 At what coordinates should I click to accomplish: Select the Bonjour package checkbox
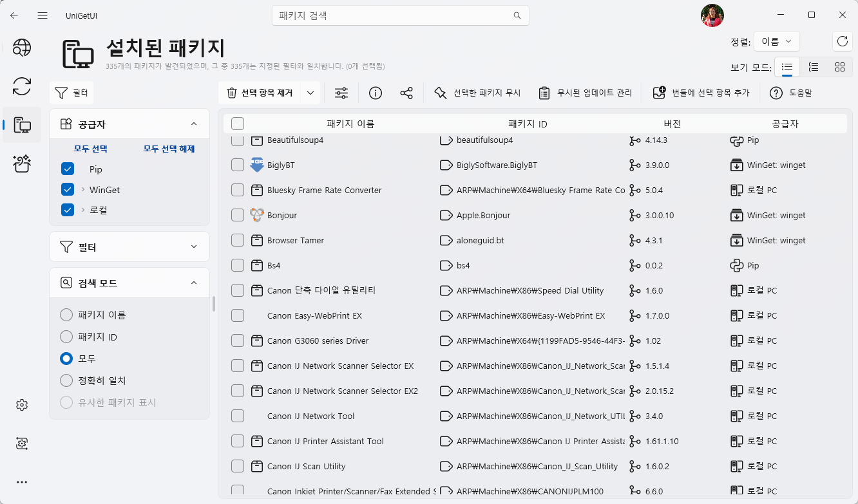238,216
